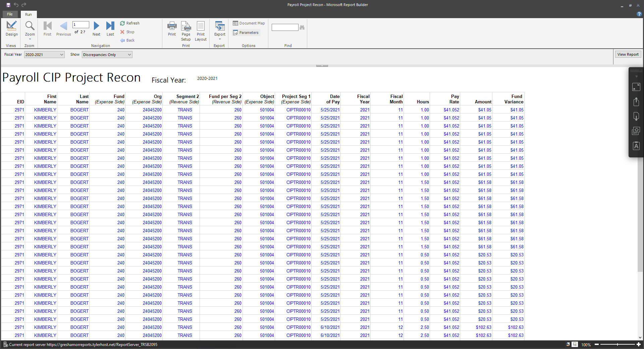The image size is (644, 349).
Task: Print the report using Print icon
Action: (172, 29)
